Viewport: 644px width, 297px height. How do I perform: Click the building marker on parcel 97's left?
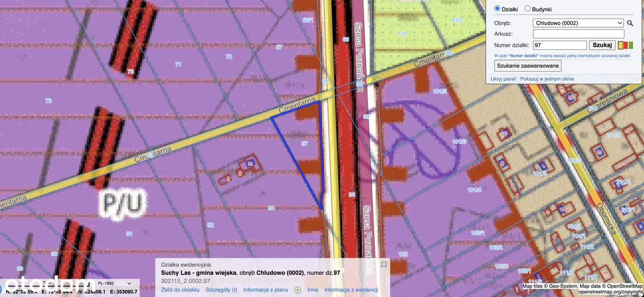pyautogui.click(x=251, y=163)
